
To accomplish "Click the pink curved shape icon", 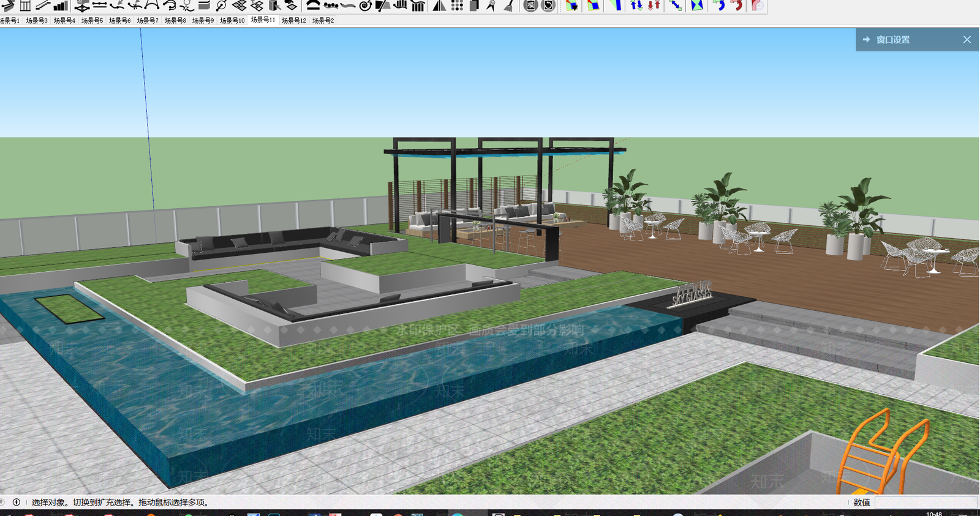I will point(758,6).
